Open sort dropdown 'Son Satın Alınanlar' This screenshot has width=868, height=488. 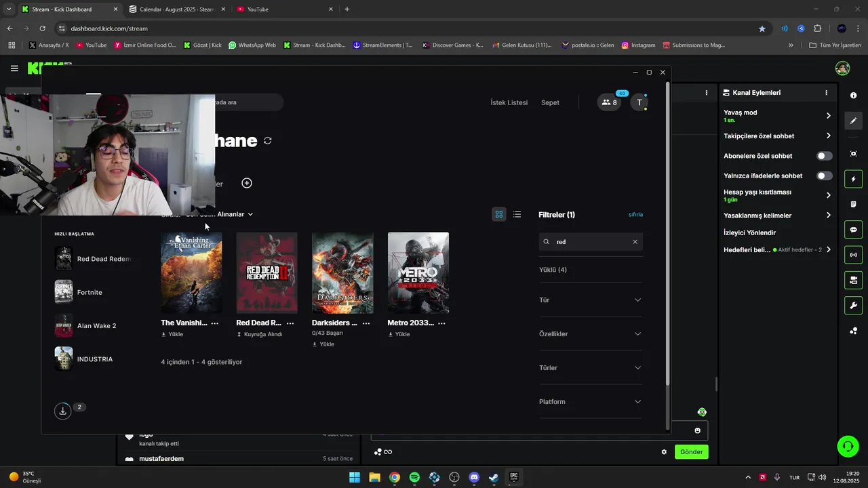pos(220,214)
